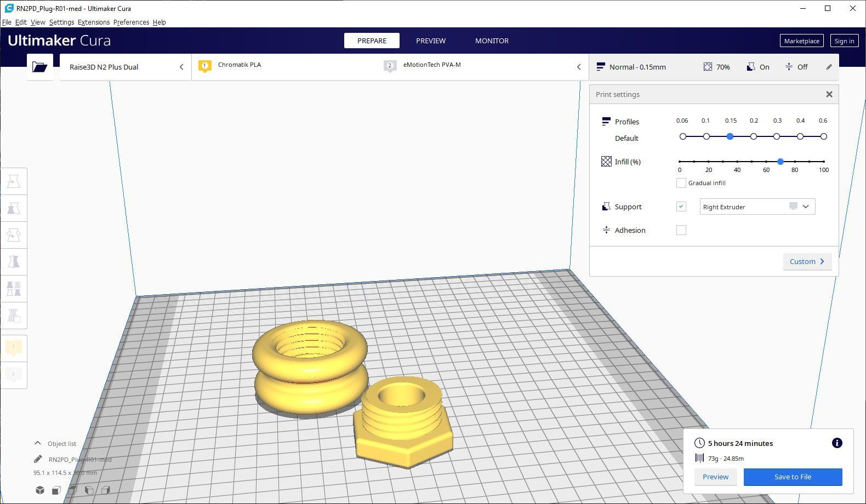The height and width of the screenshot is (504, 866).
Task: Select the 0.6 profile layer height
Action: point(824,136)
